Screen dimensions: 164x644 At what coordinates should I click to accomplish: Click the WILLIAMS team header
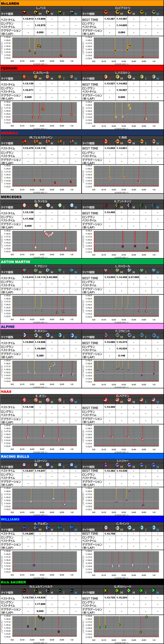coord(82,519)
